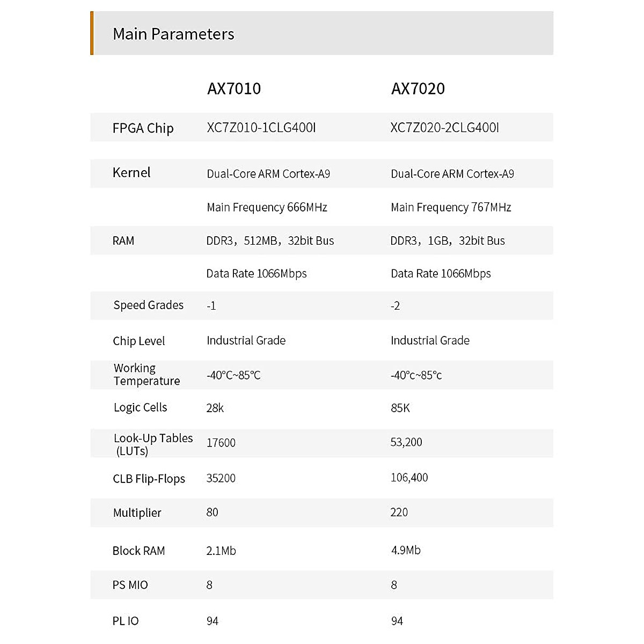Click the XC7Z010-1CLG400I chip value
Screen dimensions: 644x644
261,128
